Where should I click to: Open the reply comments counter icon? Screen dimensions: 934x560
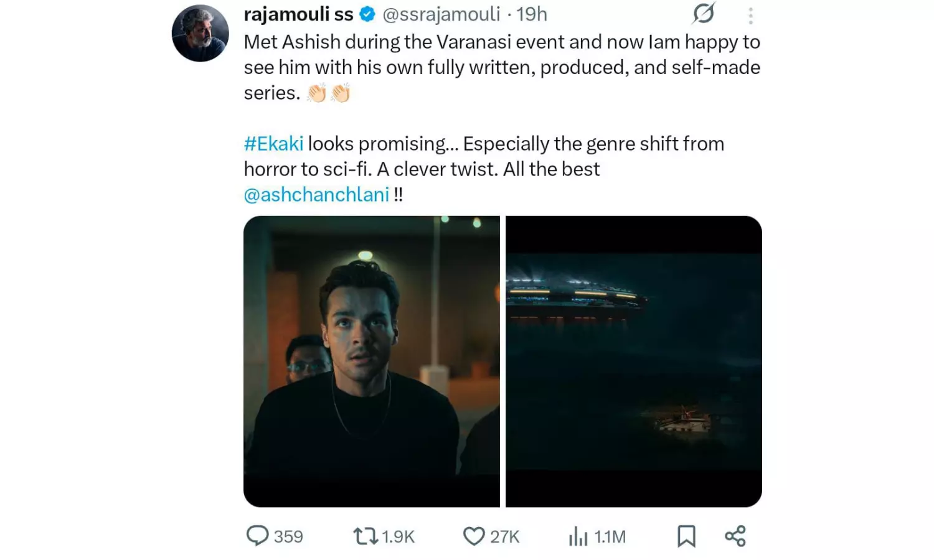coord(258,535)
